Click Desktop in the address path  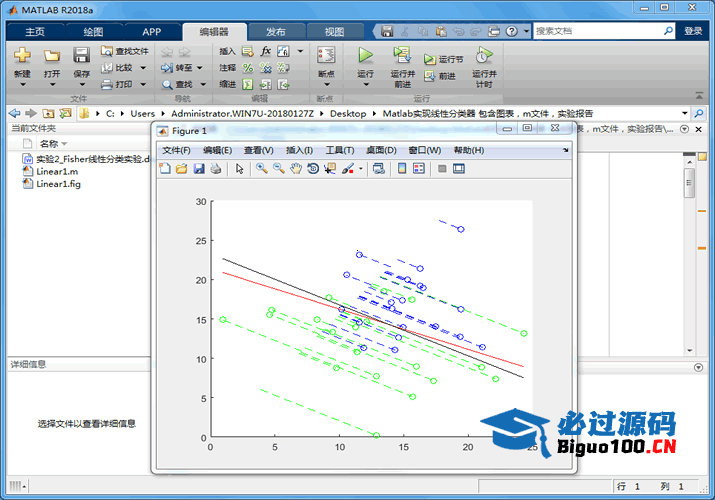(348, 113)
